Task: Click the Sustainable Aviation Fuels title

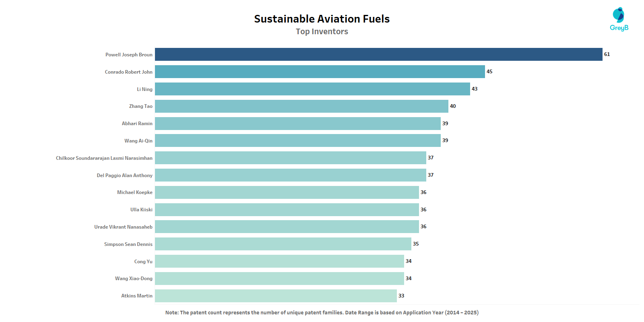Action: (322, 19)
